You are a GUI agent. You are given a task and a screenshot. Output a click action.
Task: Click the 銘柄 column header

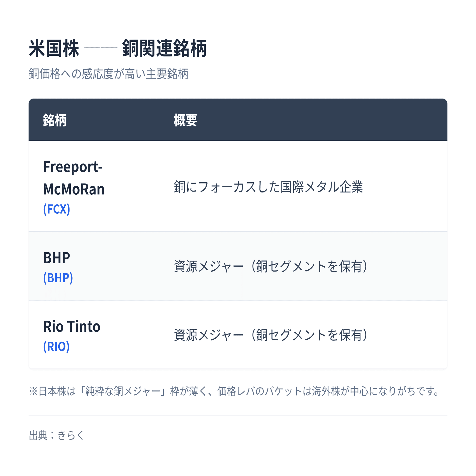pyautogui.click(x=55, y=120)
